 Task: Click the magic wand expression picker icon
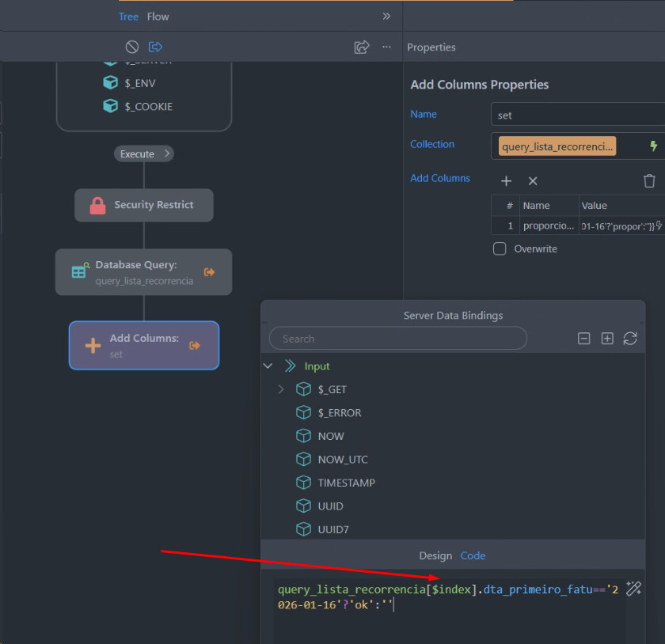coord(633,588)
